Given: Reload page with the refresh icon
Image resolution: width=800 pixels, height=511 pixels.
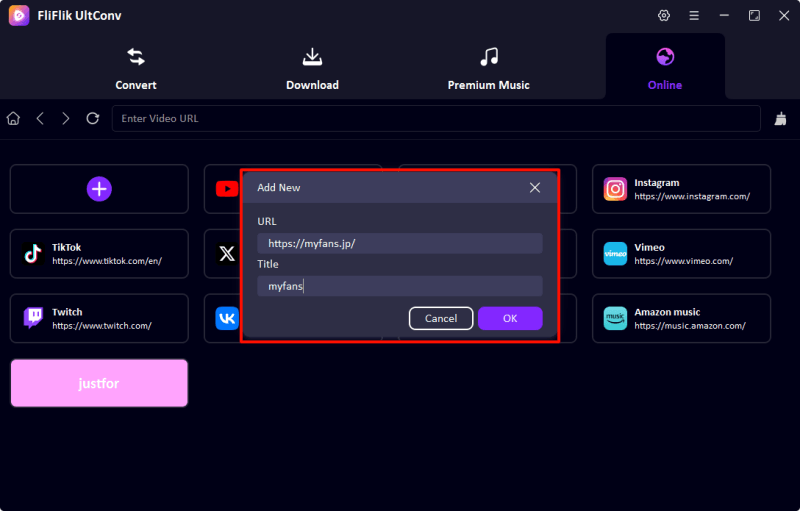Looking at the screenshot, I should click(93, 118).
